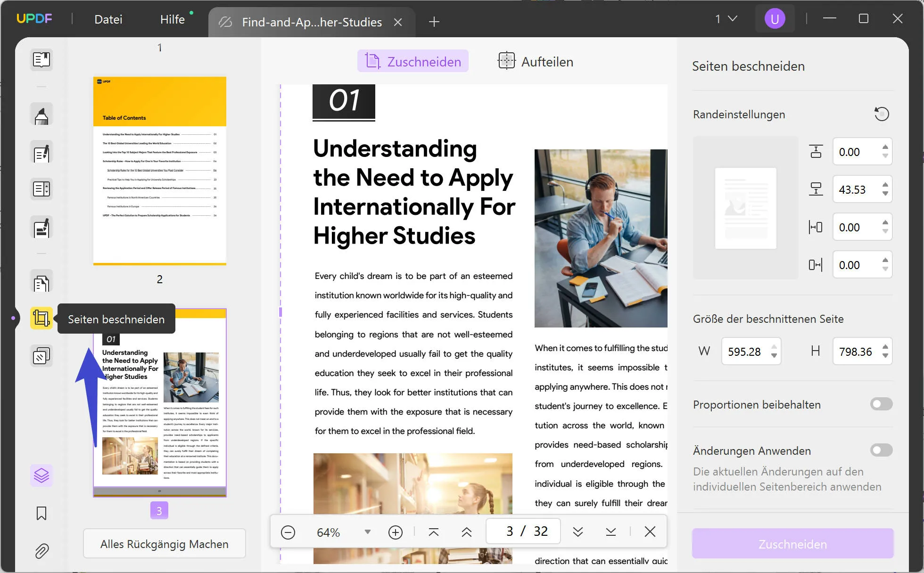The image size is (924, 573).
Task: Reset margin settings with the revert icon
Action: [882, 114]
